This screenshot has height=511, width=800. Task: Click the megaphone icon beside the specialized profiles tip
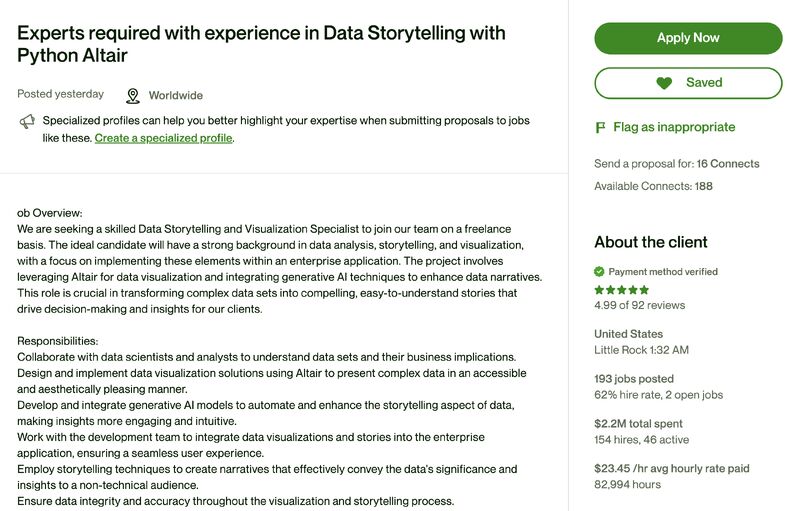(27, 121)
